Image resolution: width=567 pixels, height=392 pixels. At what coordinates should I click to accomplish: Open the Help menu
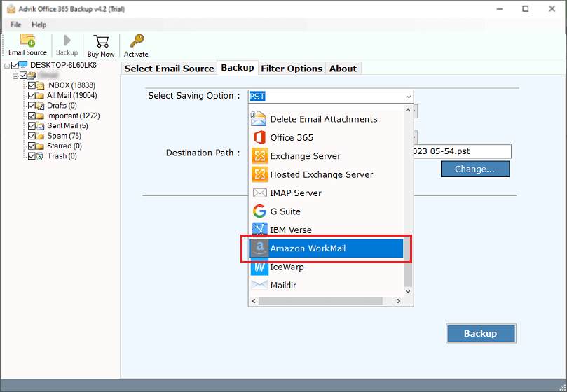pos(39,24)
